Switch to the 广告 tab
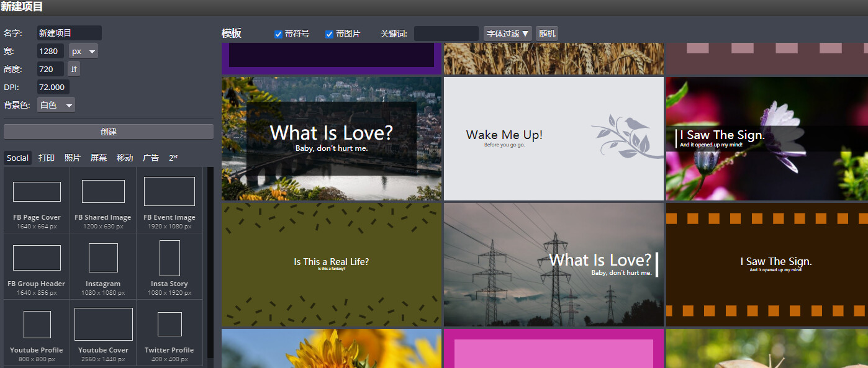The height and width of the screenshot is (368, 868). [x=151, y=158]
